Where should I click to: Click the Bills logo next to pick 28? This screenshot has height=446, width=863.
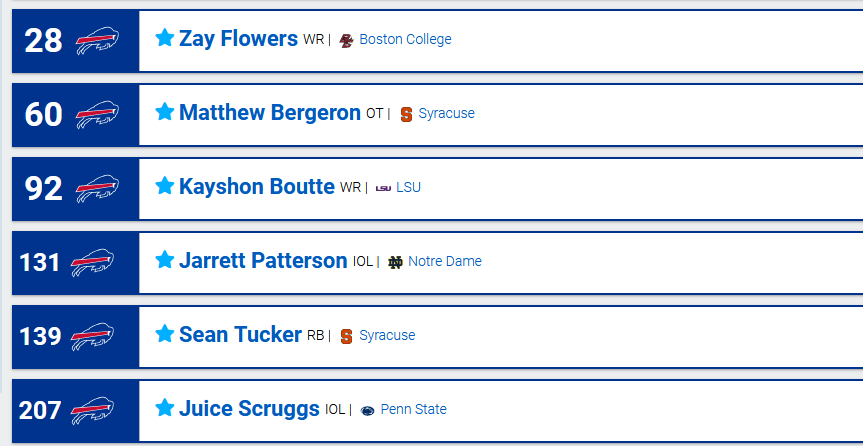pos(97,41)
